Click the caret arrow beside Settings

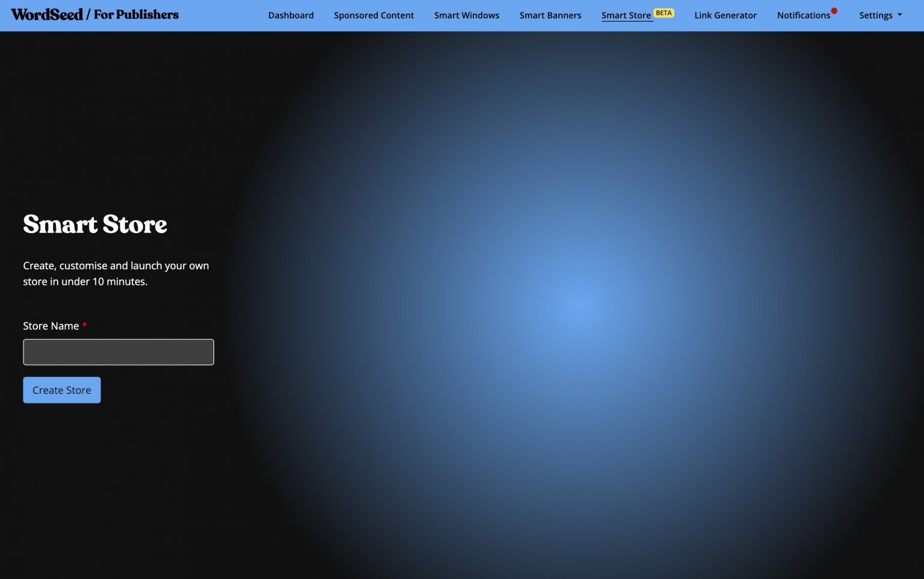click(900, 15)
